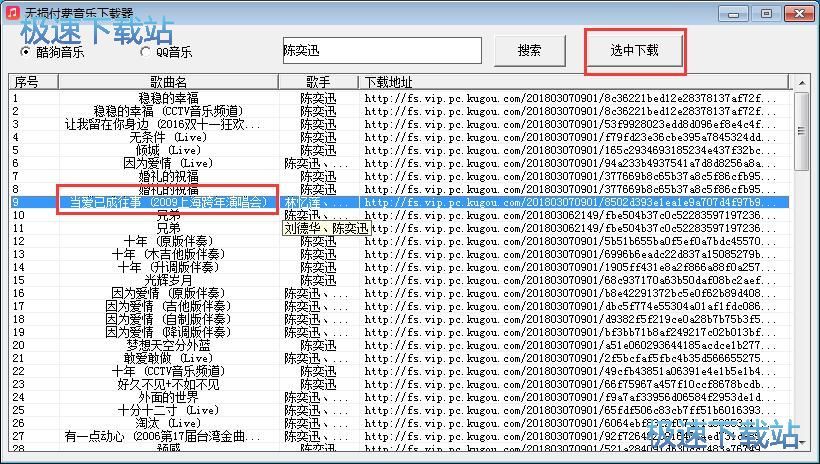The height and width of the screenshot is (464, 820).
Task: Click the search field containing 陈奕迅
Action: click(382, 50)
